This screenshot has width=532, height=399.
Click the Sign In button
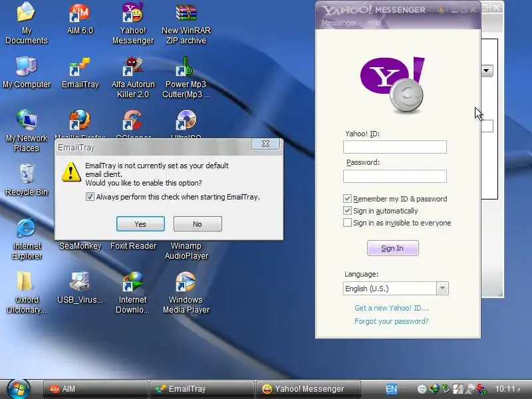click(x=392, y=248)
